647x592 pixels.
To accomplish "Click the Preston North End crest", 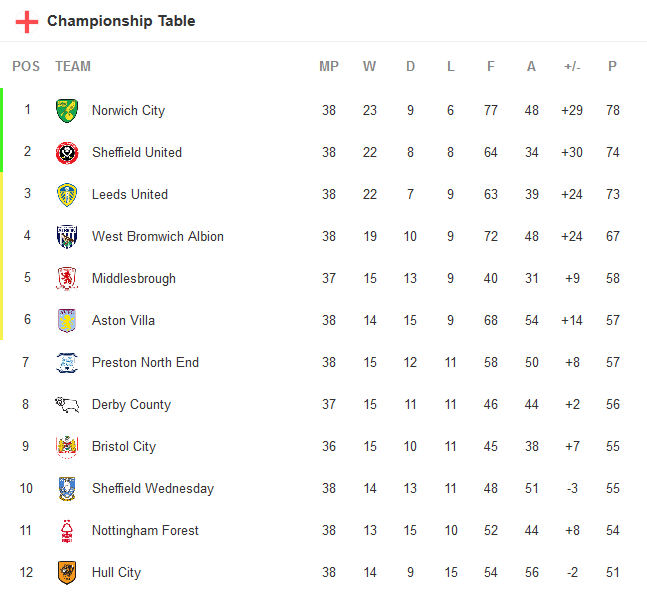I will [x=67, y=363].
